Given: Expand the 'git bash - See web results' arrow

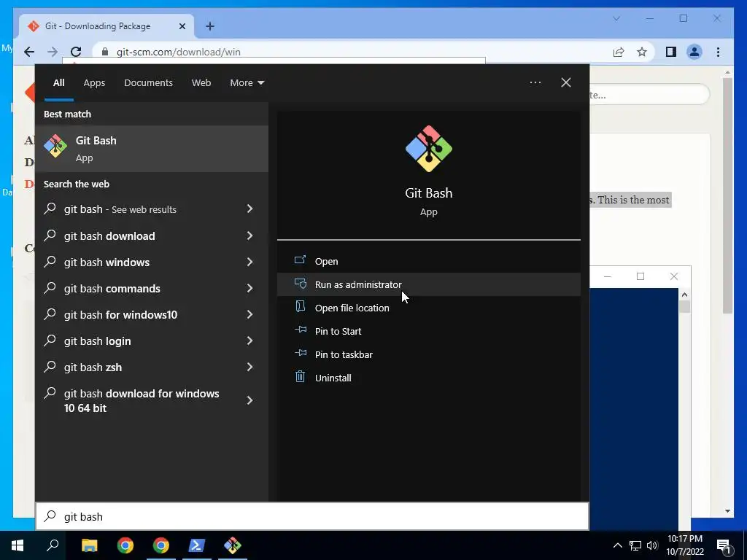Looking at the screenshot, I should click(249, 209).
